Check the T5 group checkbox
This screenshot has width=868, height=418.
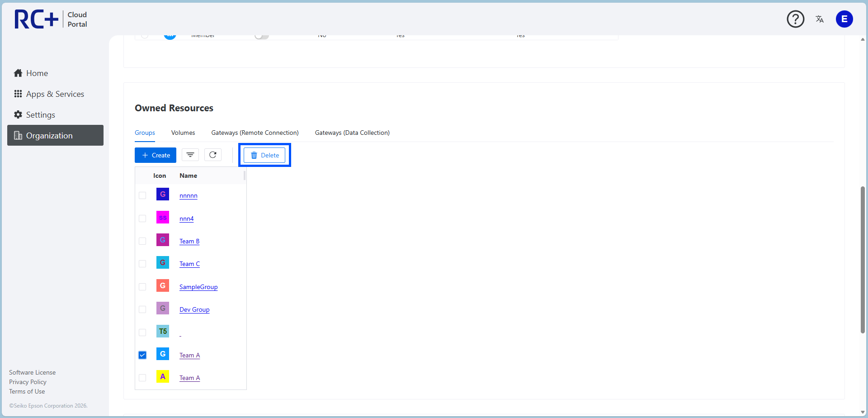pos(142,332)
